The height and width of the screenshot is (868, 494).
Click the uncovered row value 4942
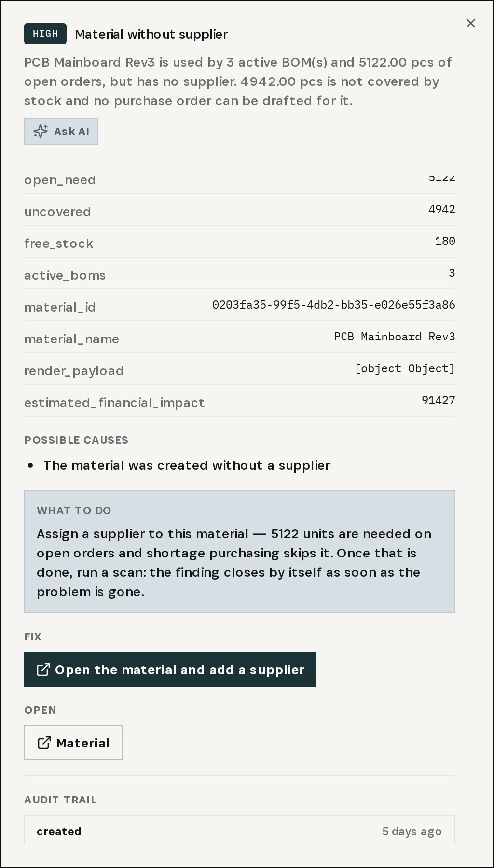[x=442, y=209]
